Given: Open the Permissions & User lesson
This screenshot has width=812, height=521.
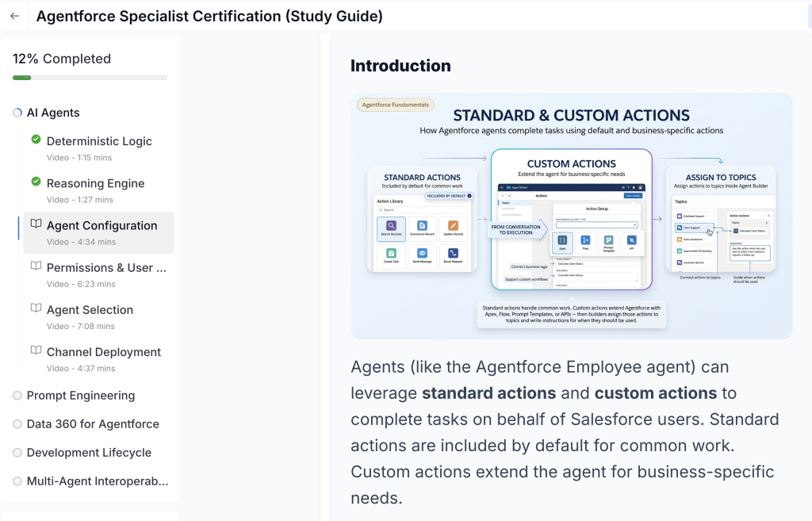Looking at the screenshot, I should click(98, 275).
